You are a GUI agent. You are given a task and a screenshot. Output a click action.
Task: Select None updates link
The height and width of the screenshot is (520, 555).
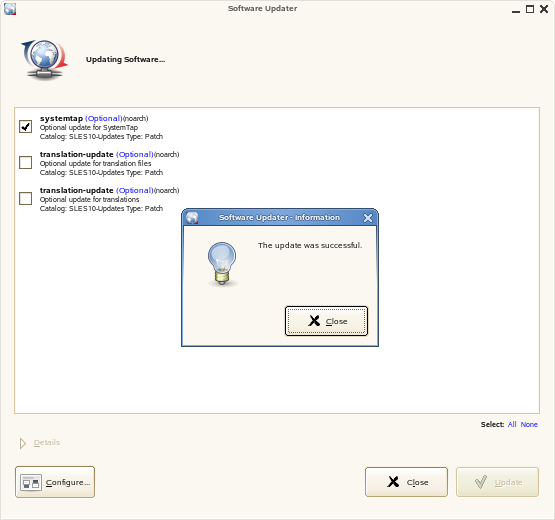coord(529,424)
